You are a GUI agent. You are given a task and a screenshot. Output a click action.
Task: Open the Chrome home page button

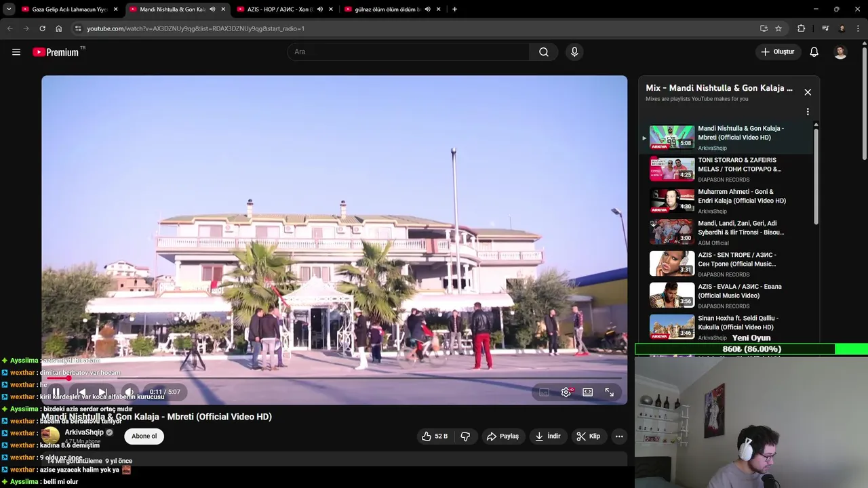click(59, 28)
